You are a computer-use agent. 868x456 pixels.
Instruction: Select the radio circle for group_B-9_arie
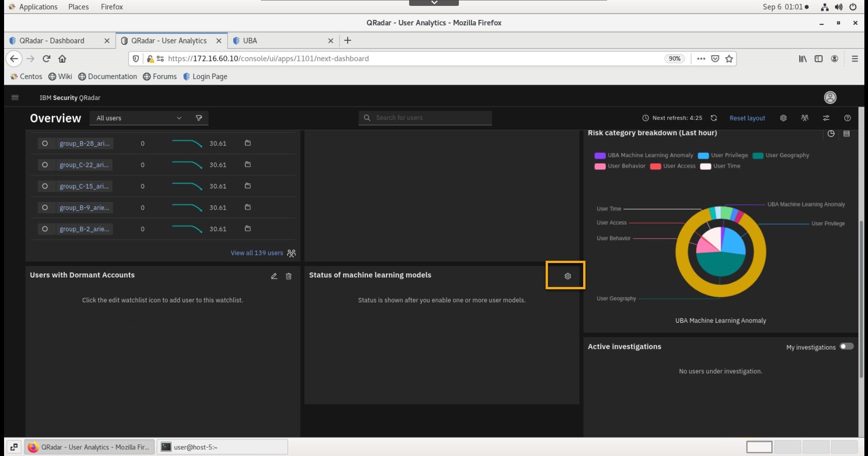click(45, 207)
